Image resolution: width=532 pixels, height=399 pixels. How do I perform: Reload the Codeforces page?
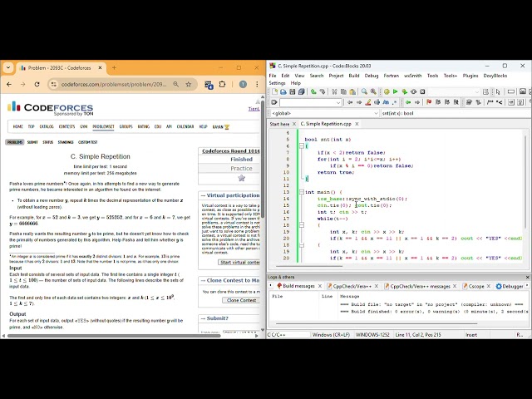pyautogui.click(x=37, y=84)
